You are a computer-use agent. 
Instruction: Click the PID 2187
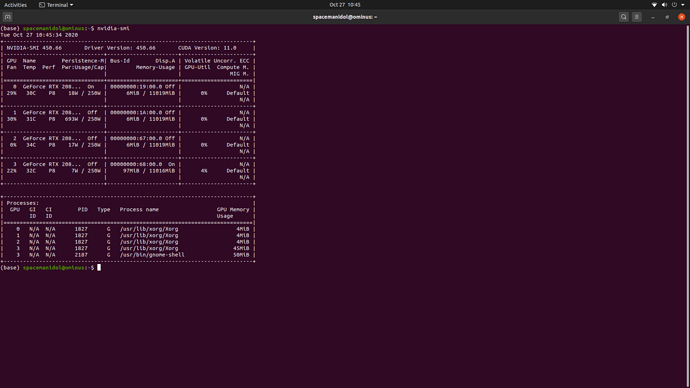81,255
